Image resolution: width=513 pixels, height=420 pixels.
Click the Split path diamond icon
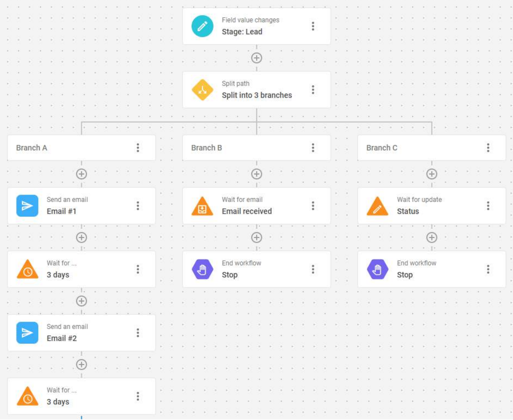coord(202,90)
